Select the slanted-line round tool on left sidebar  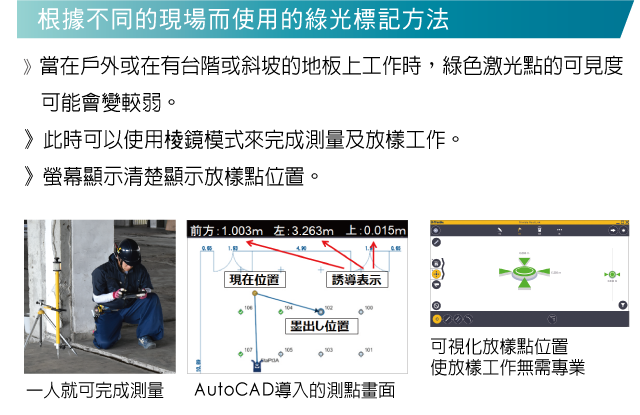436,242
